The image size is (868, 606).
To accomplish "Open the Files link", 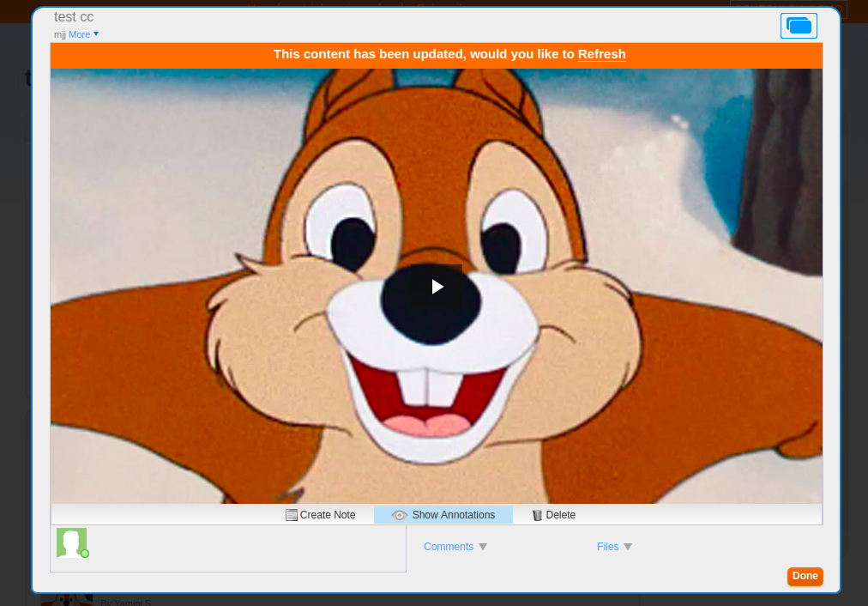I will pos(607,547).
